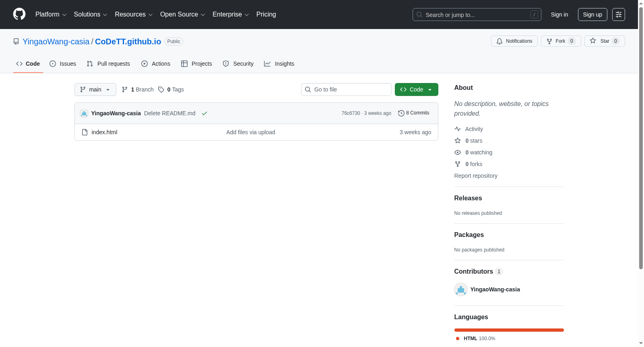Switch to the Insights tab

279,64
